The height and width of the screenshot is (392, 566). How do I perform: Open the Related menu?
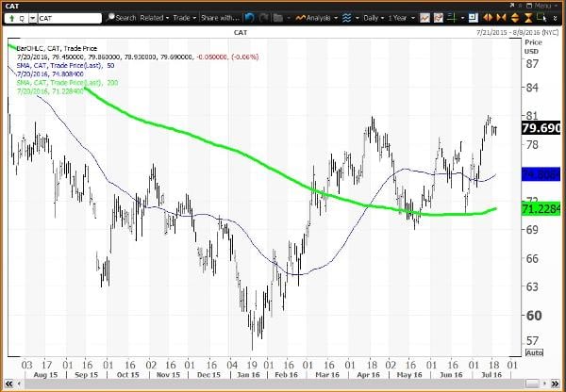[x=152, y=17]
